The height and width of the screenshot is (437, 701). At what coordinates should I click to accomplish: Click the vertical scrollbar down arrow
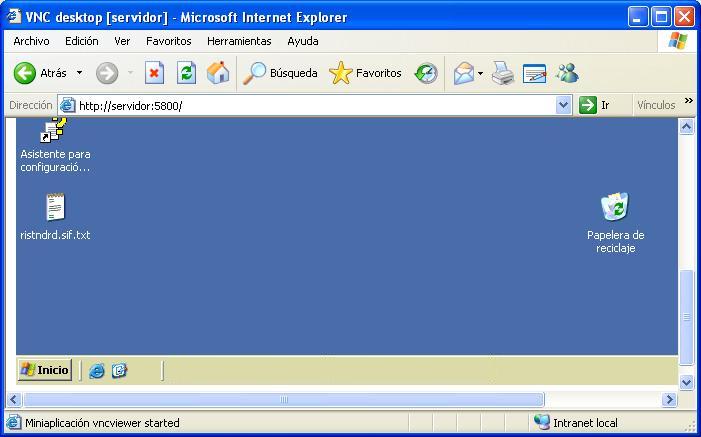point(686,382)
